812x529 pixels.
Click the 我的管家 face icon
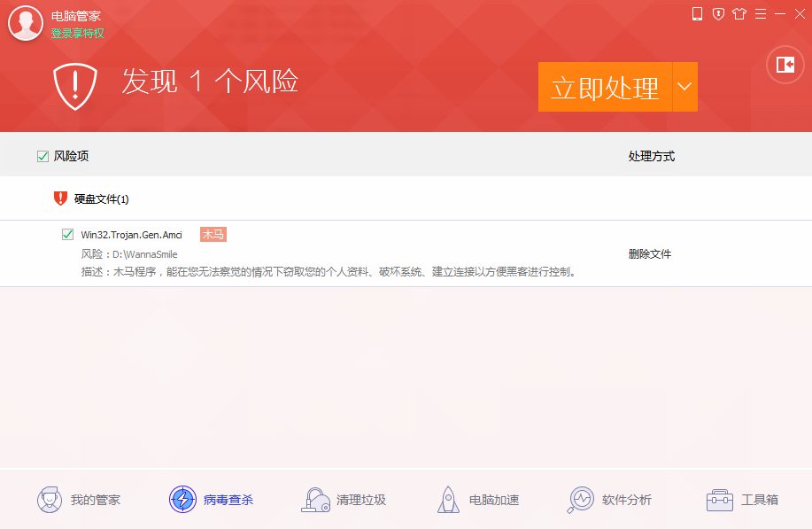pyautogui.click(x=50, y=500)
